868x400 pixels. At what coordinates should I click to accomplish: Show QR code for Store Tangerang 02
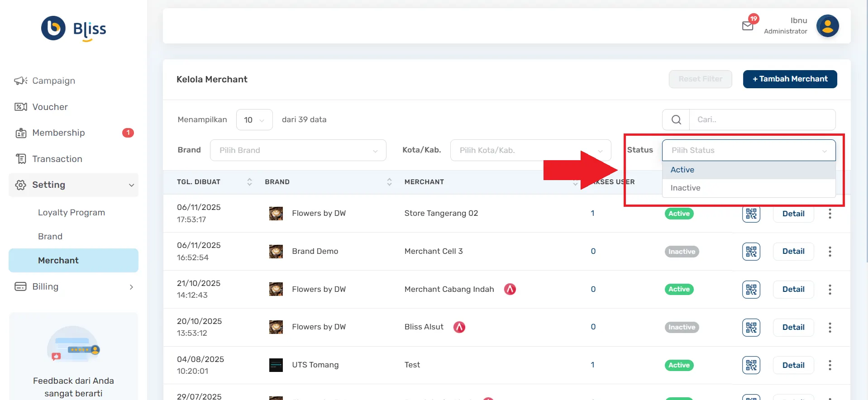pyautogui.click(x=751, y=214)
